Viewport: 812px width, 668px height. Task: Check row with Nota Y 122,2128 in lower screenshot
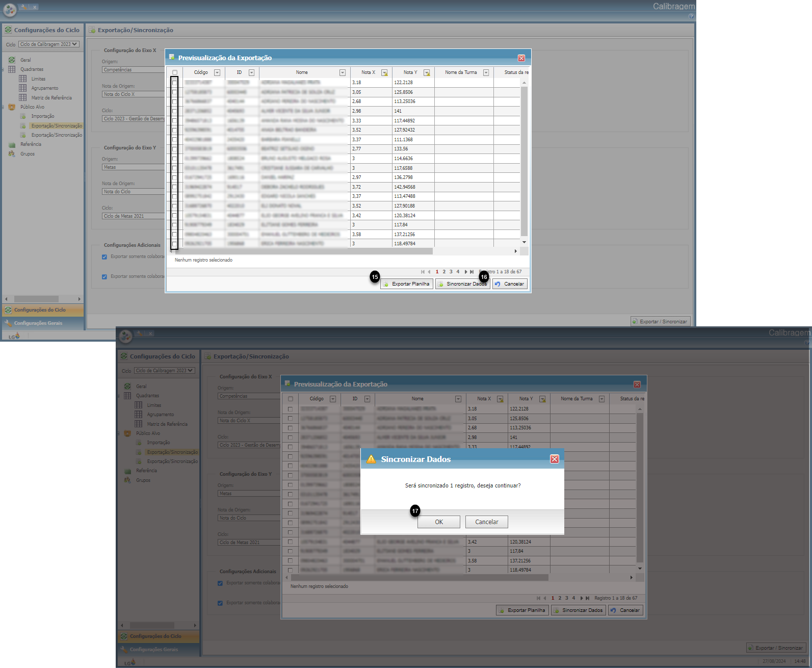coord(291,409)
